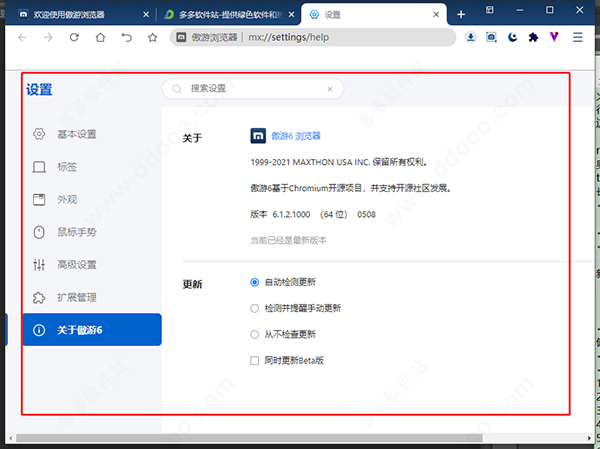
Task: Click the mouse icon next to 鼠标手势
Action: [39, 232]
